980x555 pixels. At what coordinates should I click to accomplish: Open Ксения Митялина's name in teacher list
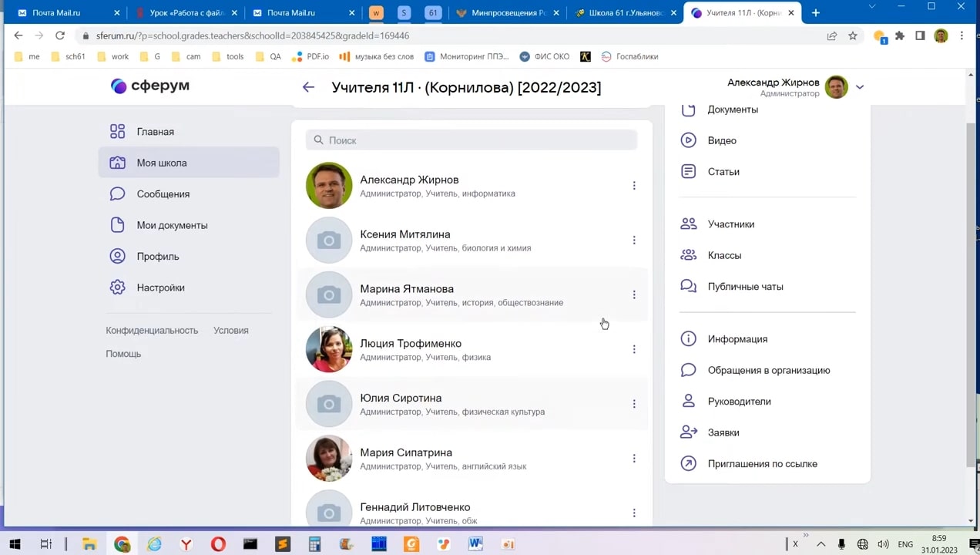[405, 234]
